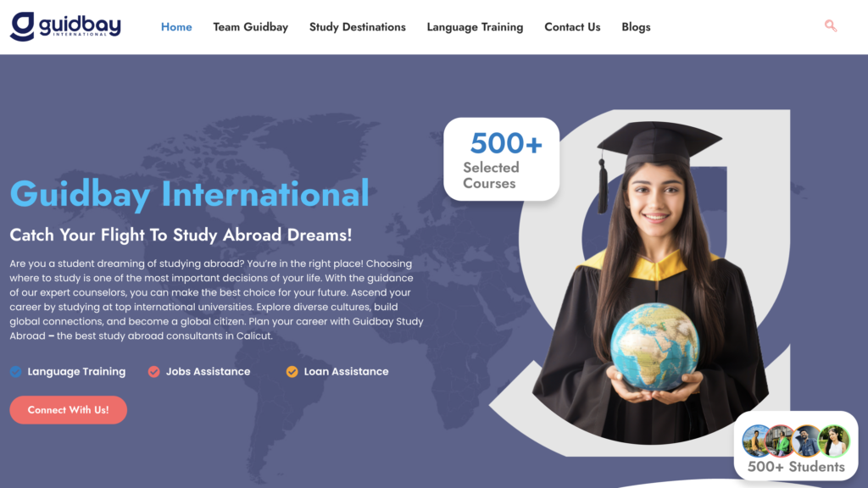Screen dimensions: 868x488
Task: Open Language Training in the top navigation
Action: pyautogui.click(x=475, y=27)
